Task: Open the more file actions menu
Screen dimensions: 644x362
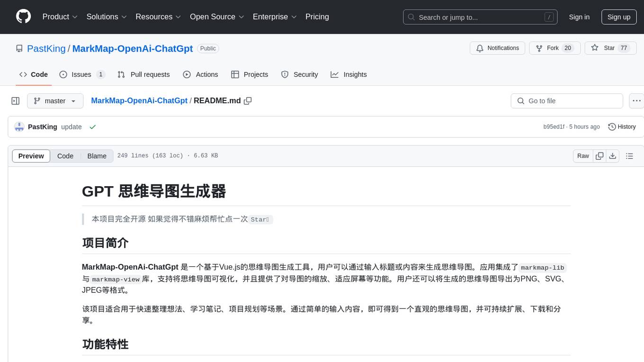Action: pos(636,101)
